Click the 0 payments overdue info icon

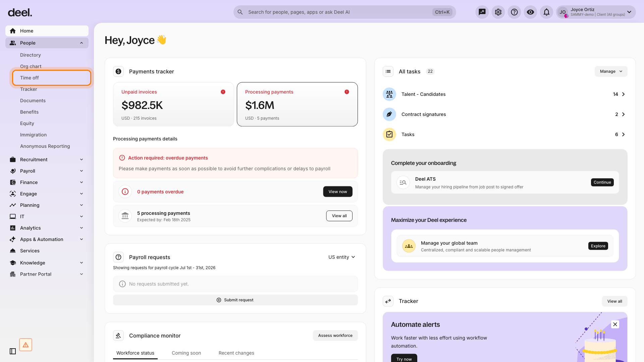coord(125,192)
